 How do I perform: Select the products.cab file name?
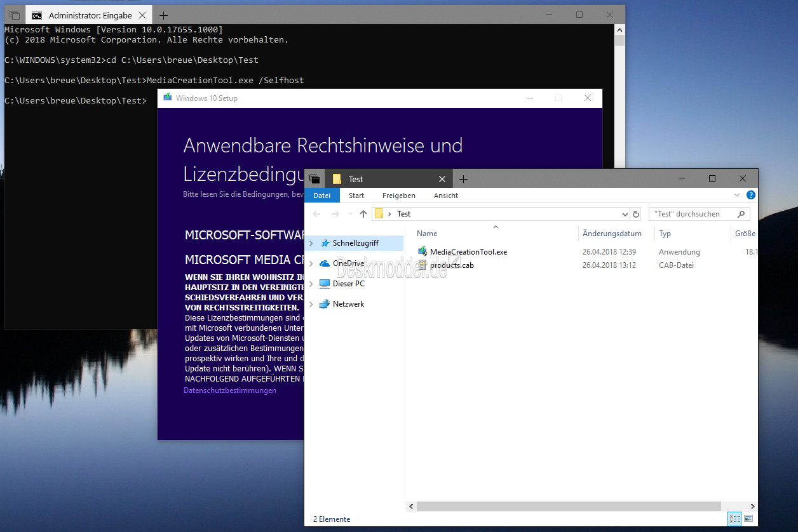click(452, 265)
